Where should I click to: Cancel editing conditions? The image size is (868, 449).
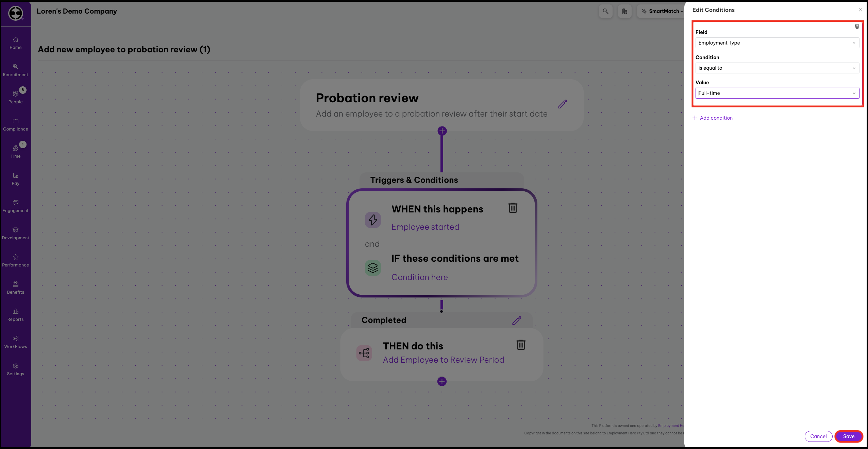point(818,436)
